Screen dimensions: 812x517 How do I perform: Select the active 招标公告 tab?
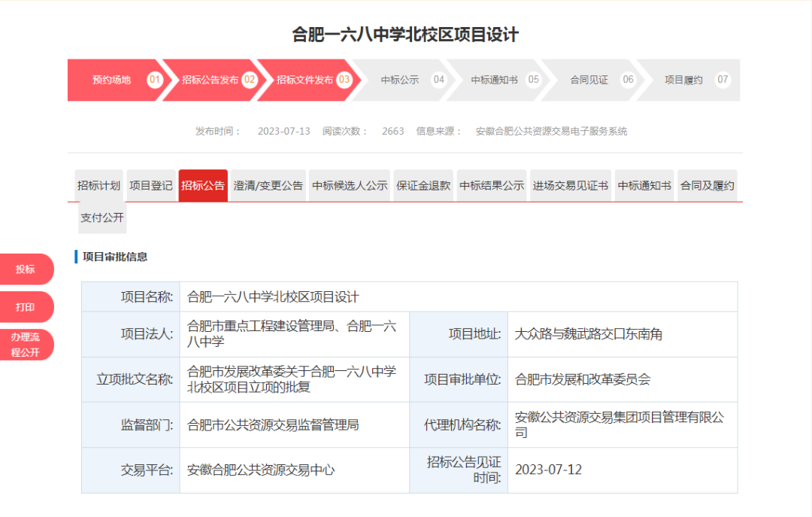click(203, 186)
